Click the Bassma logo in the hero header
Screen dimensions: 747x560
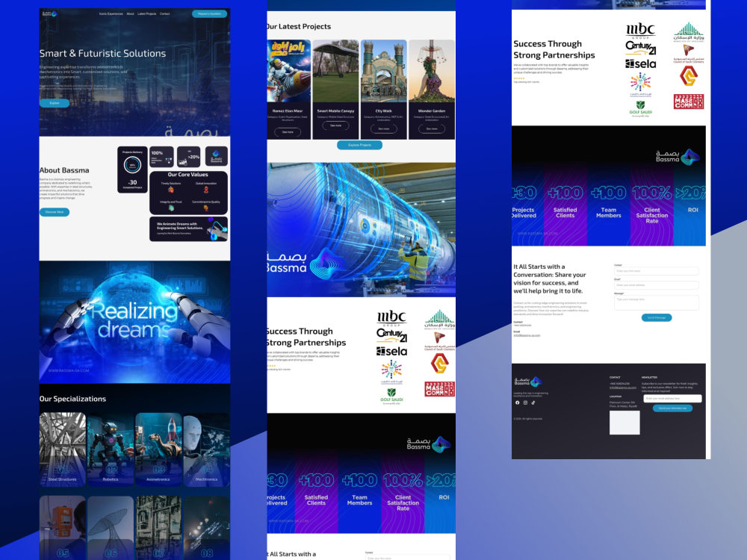pos(49,13)
